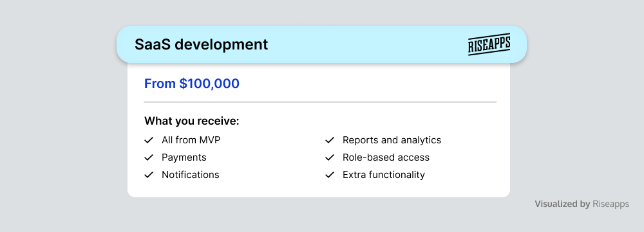Click the checkmark beside Notifications
This screenshot has height=232, width=644.
click(149, 175)
